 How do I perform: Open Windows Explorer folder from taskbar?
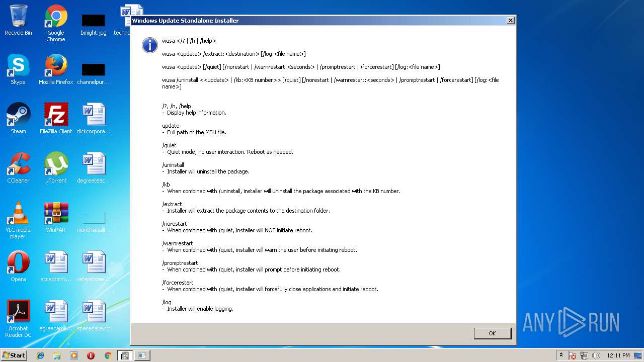pyautogui.click(x=57, y=355)
